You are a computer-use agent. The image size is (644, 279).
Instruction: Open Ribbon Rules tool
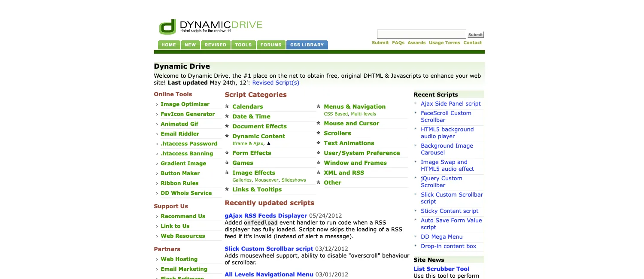[179, 183]
